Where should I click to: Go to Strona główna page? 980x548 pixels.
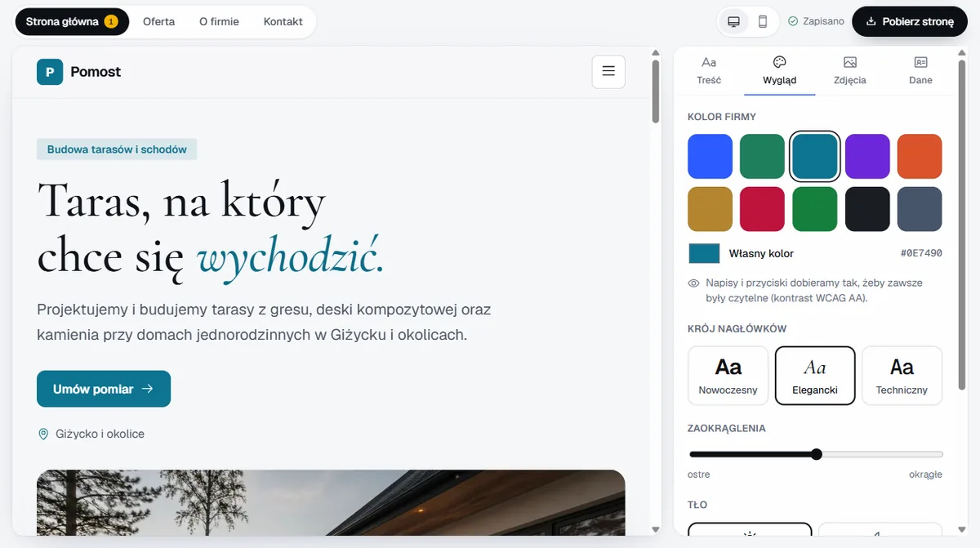click(72, 21)
